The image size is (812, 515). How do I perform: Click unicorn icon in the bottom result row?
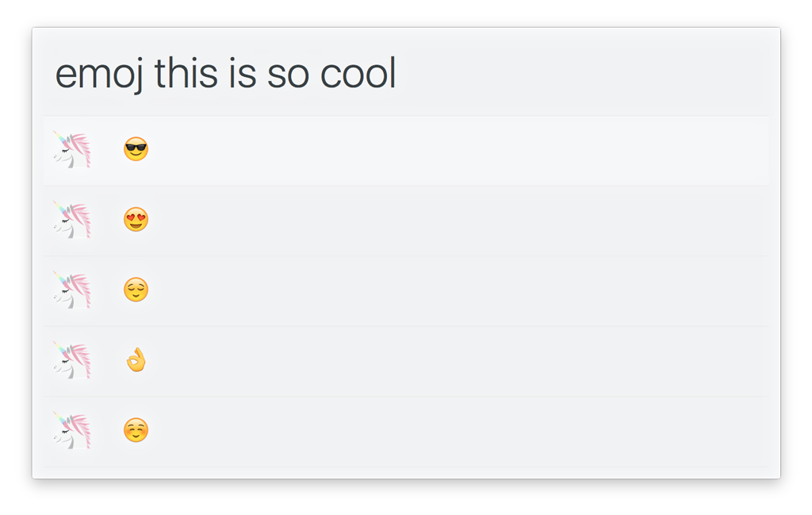pos(72,430)
